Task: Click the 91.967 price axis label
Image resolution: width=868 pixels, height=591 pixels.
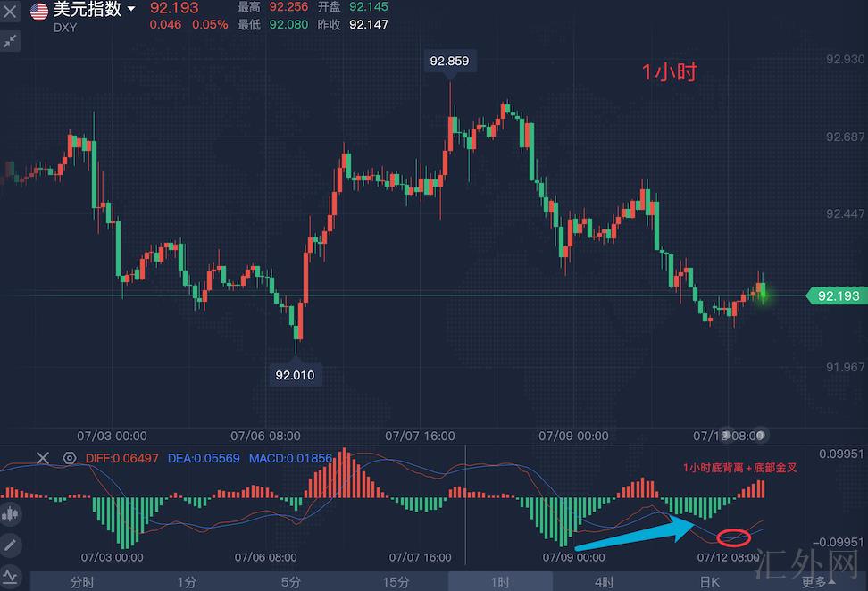Action: [845, 367]
